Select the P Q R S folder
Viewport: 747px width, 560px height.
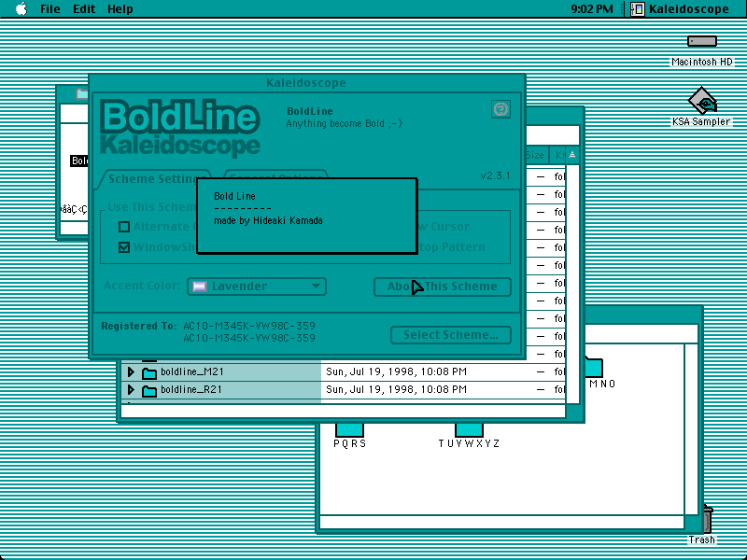pos(349,430)
